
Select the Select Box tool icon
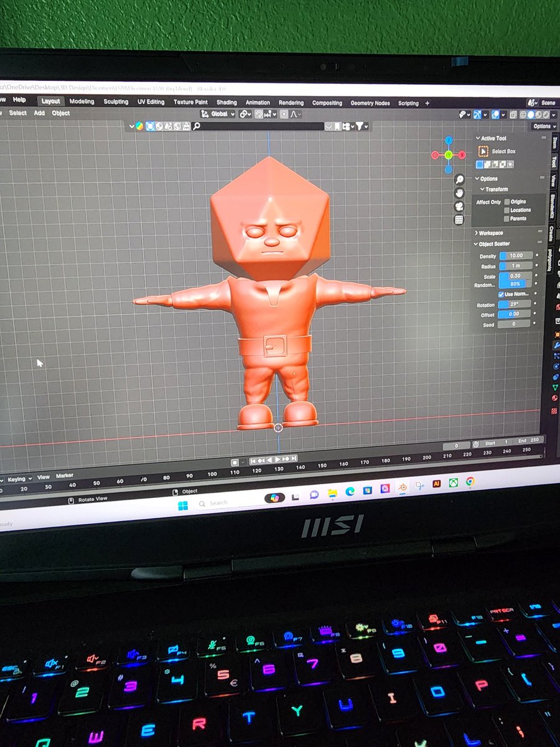tap(483, 151)
